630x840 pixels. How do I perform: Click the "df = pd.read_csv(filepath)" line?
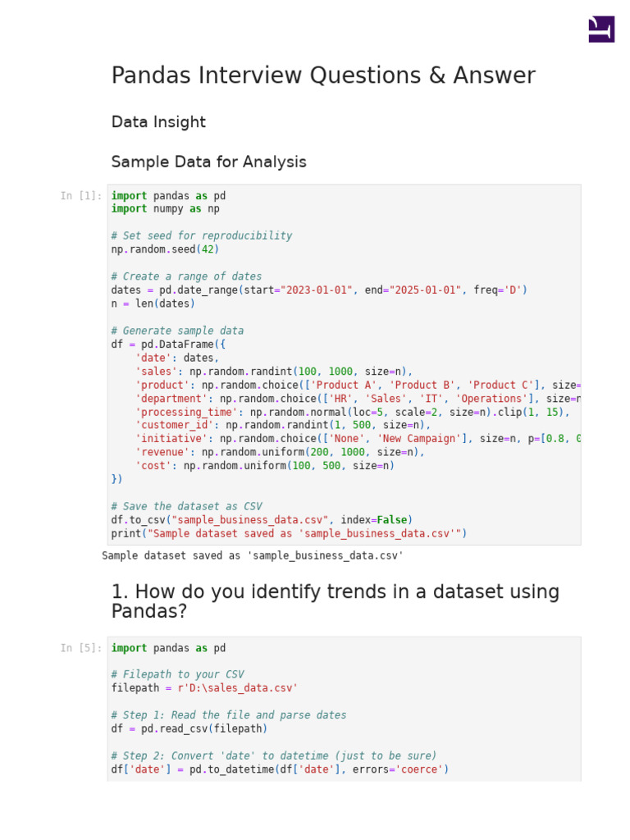(189, 728)
